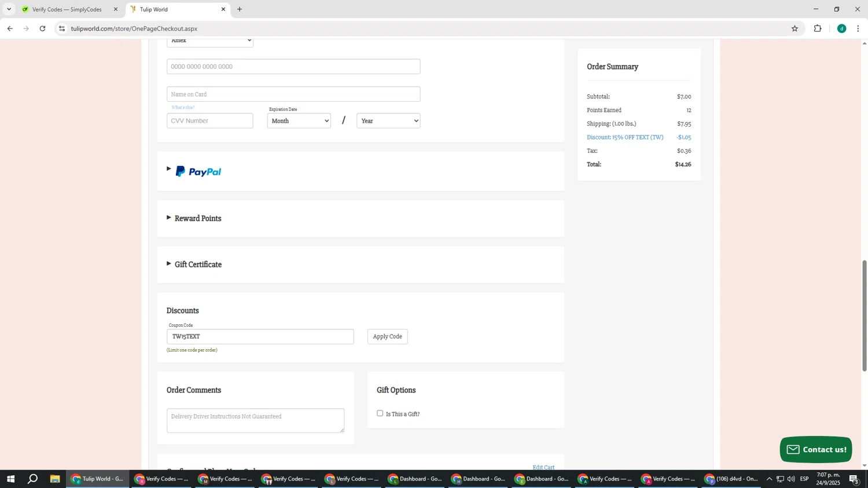Open the taskbar clock and calendar
The height and width of the screenshot is (488, 868).
coord(828,479)
